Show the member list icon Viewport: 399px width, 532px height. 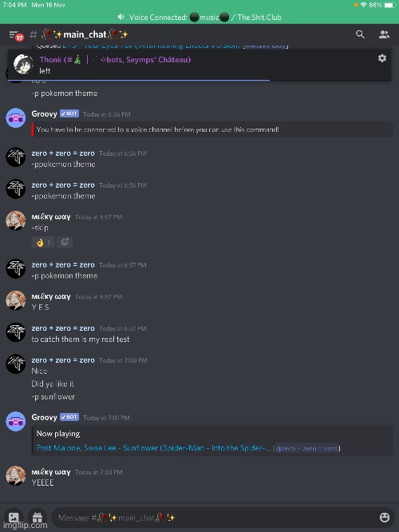pyautogui.click(x=384, y=34)
